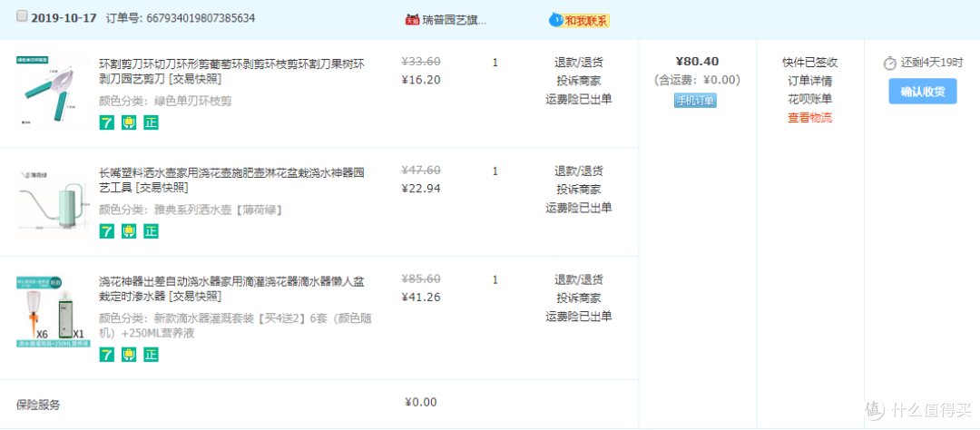980x430 pixels.
Task: Click yellow insurance icon under drip irrigation kit
Action: click(129, 355)
